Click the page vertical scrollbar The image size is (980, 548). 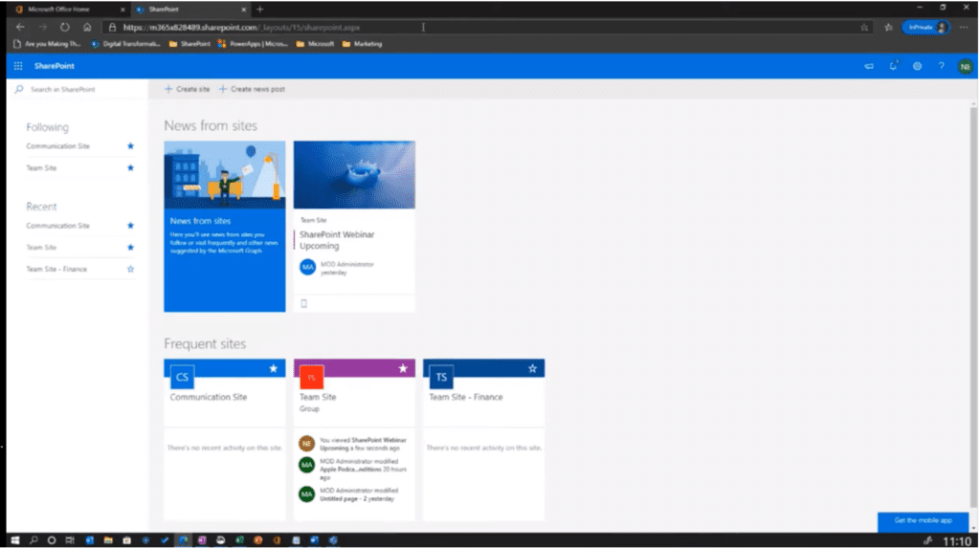pyautogui.click(x=973, y=306)
